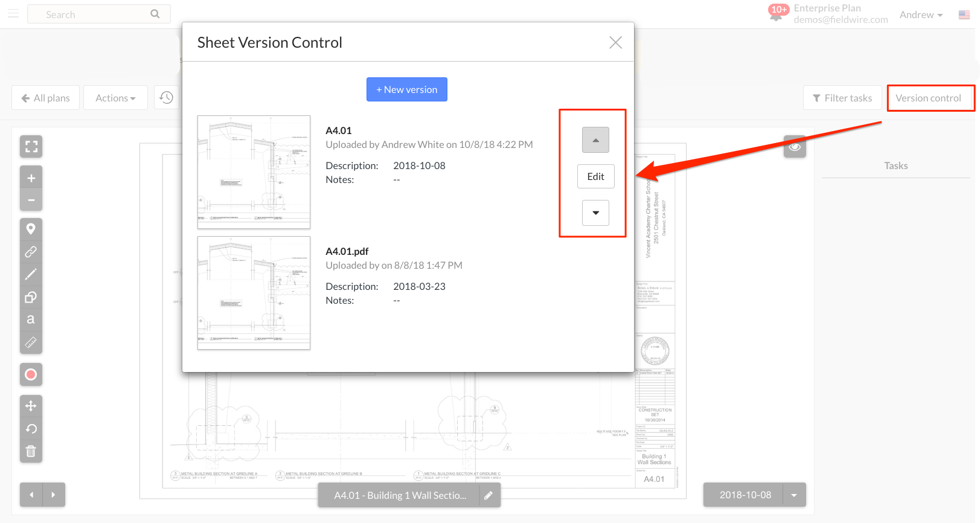Open the red color picker swatch
980x523 pixels.
point(31,374)
